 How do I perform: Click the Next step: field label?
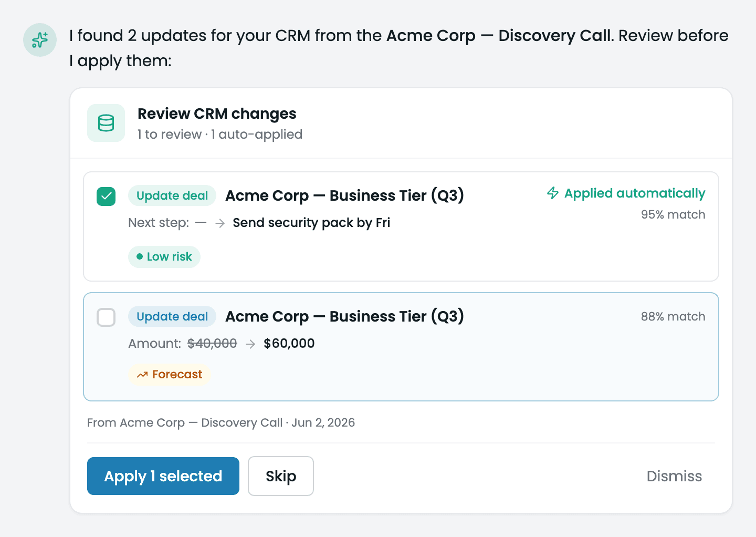[159, 223]
